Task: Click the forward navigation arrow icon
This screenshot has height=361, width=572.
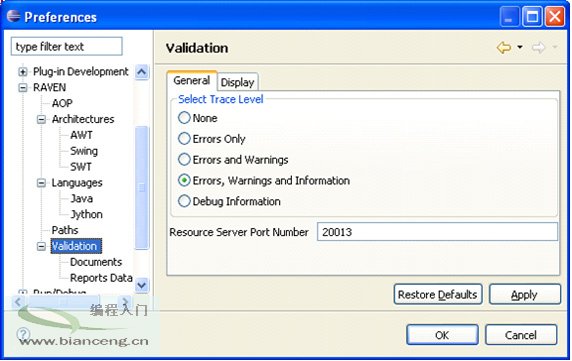Action: (538, 47)
